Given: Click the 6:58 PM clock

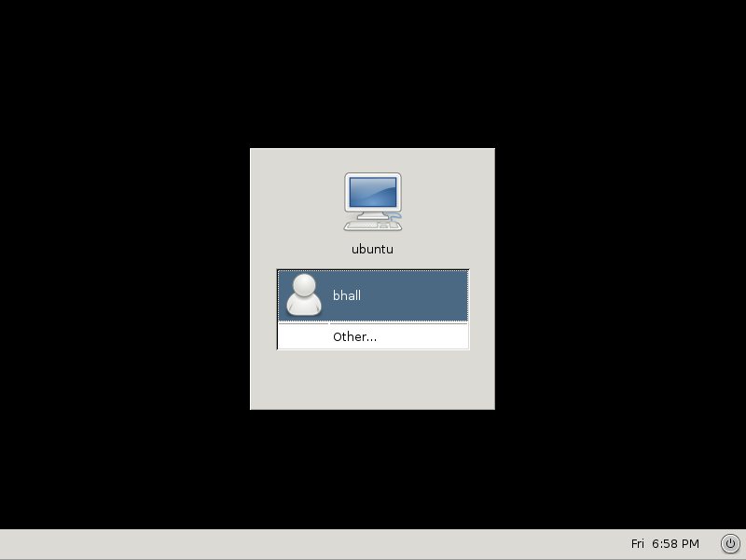Looking at the screenshot, I should (675, 544).
